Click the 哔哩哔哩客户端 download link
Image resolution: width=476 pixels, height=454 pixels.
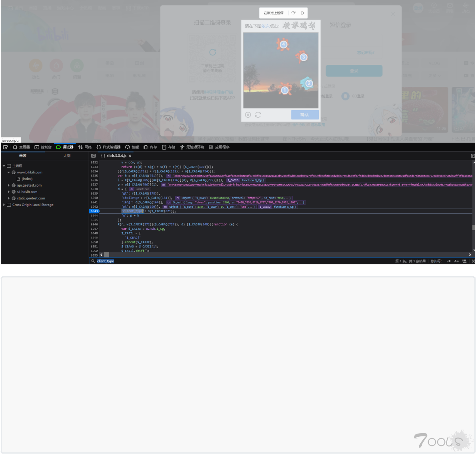tap(218, 92)
